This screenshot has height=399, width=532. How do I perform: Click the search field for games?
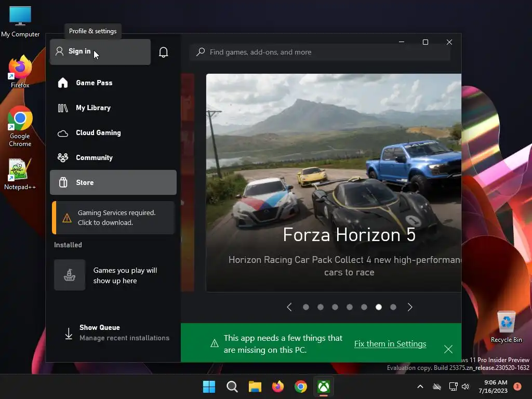[320, 52]
